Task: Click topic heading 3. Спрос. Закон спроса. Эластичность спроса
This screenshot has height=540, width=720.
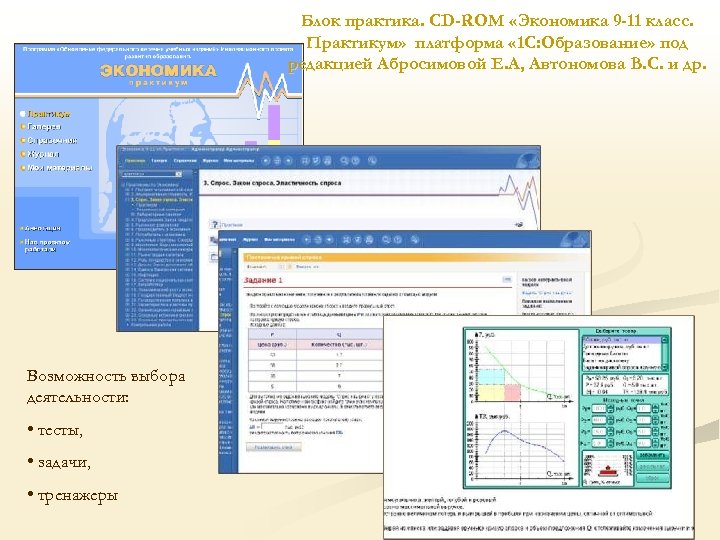Action: 272,183
